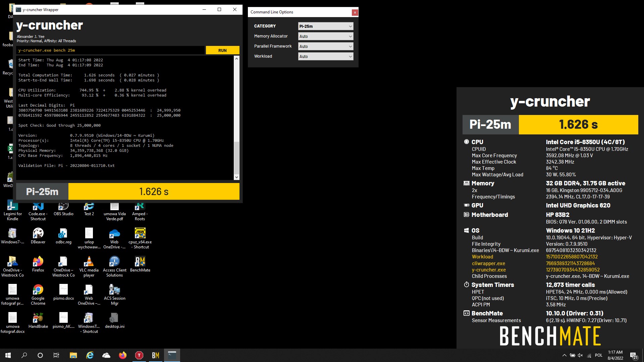Open the Windows Start menu
The width and height of the screenshot is (644, 362).
pyautogui.click(x=8, y=355)
